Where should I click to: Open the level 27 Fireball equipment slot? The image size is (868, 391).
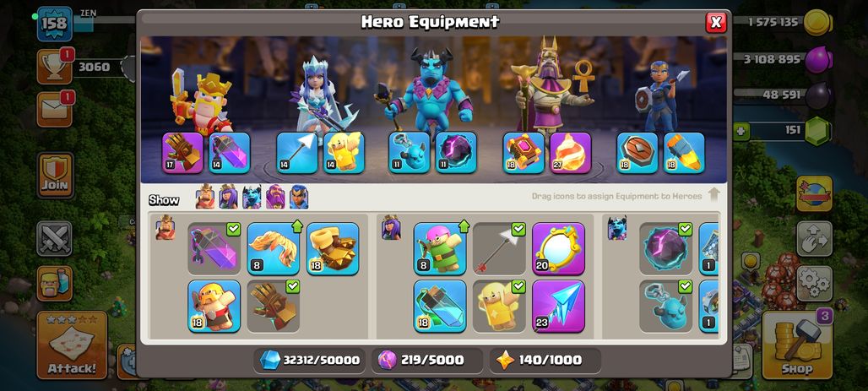point(571,153)
